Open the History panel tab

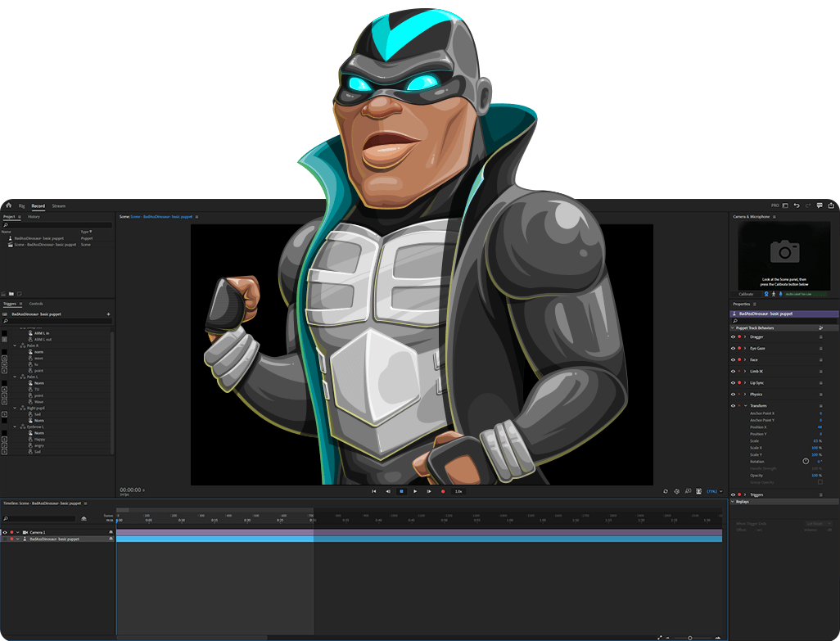click(34, 217)
